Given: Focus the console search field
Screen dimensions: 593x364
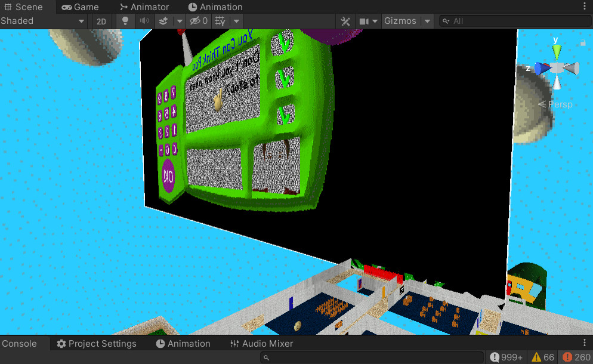Looking at the screenshot, I should point(372,357).
